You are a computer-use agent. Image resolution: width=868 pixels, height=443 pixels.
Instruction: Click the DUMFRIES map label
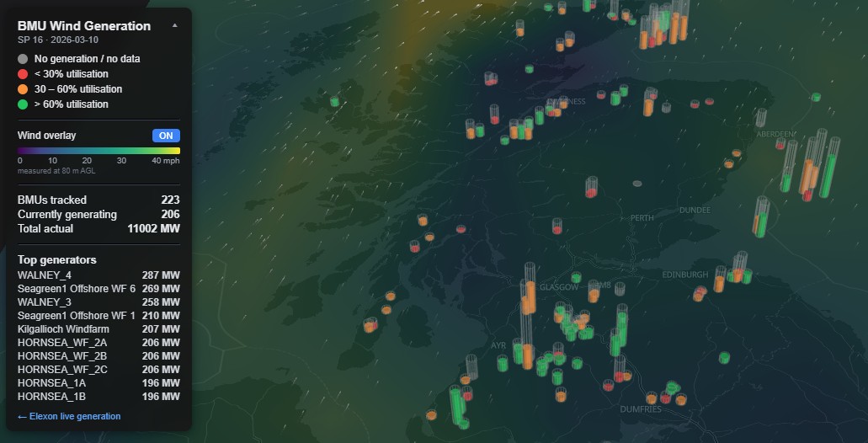[x=641, y=409]
